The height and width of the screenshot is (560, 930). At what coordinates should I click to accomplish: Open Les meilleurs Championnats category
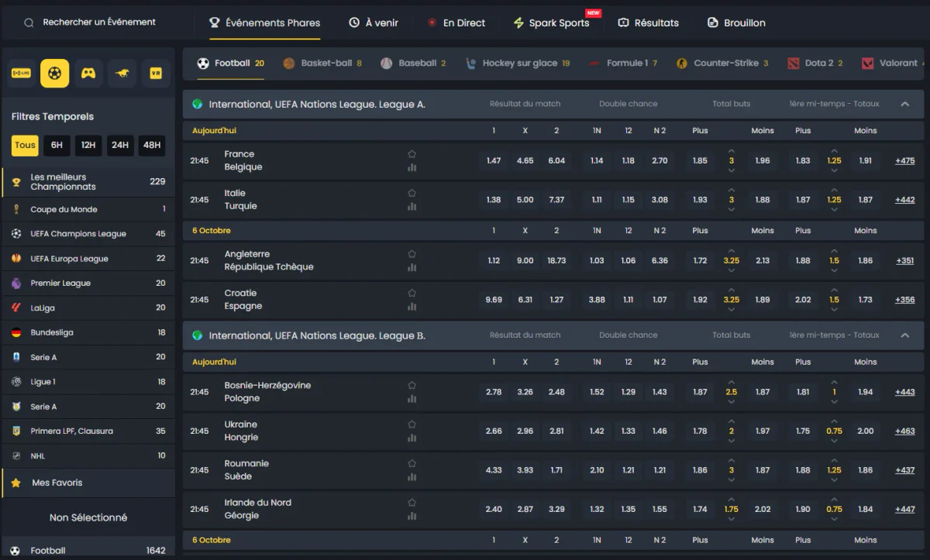click(88, 182)
